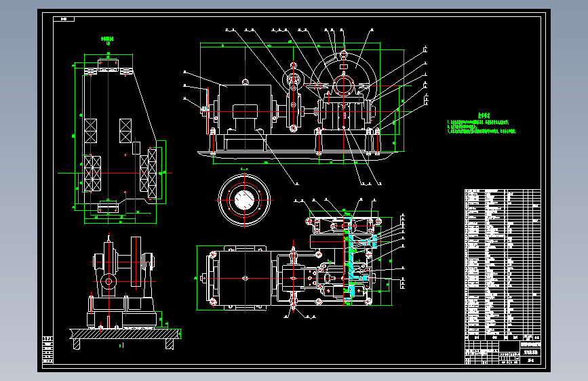
Task: Select the circular flange section view
Action: click(244, 200)
